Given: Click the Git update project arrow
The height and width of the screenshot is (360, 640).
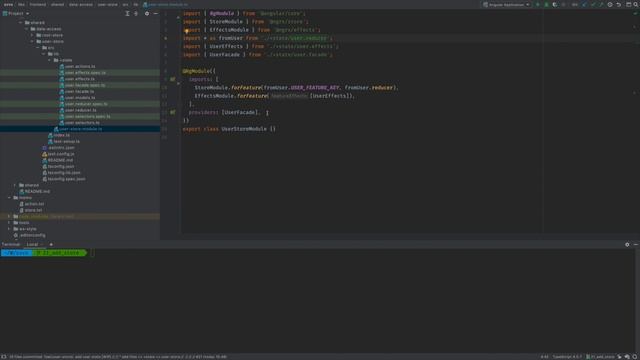Looking at the screenshot, I should tap(584, 4).
